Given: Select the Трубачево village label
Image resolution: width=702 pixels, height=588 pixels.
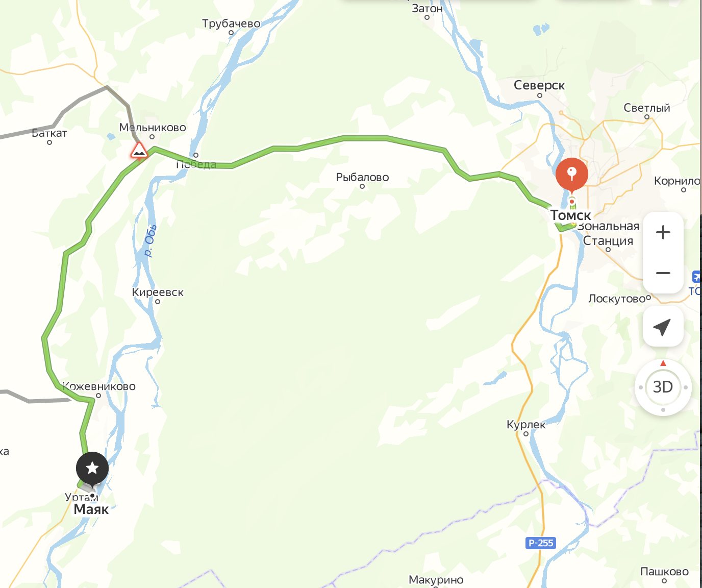Looking at the screenshot, I should tap(231, 23).
